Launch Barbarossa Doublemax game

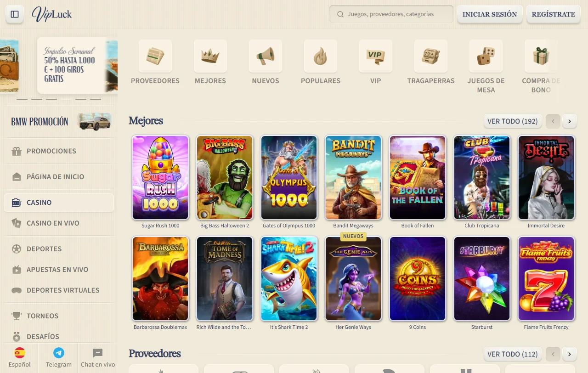pyautogui.click(x=160, y=278)
